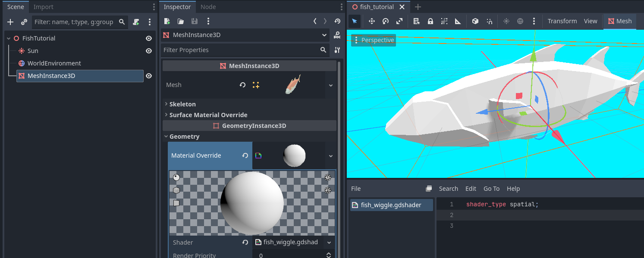
Task: Click the Filter Properties search field
Action: point(239,50)
